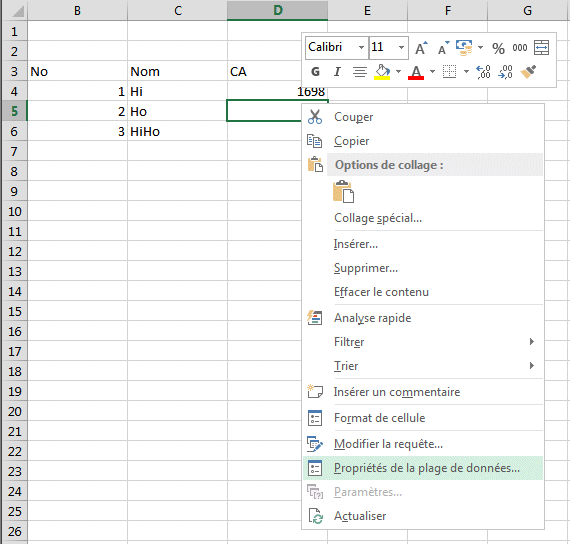Open the font size 11 dropdown
Image resolution: width=570 pixels, height=544 pixels.
pyautogui.click(x=401, y=47)
